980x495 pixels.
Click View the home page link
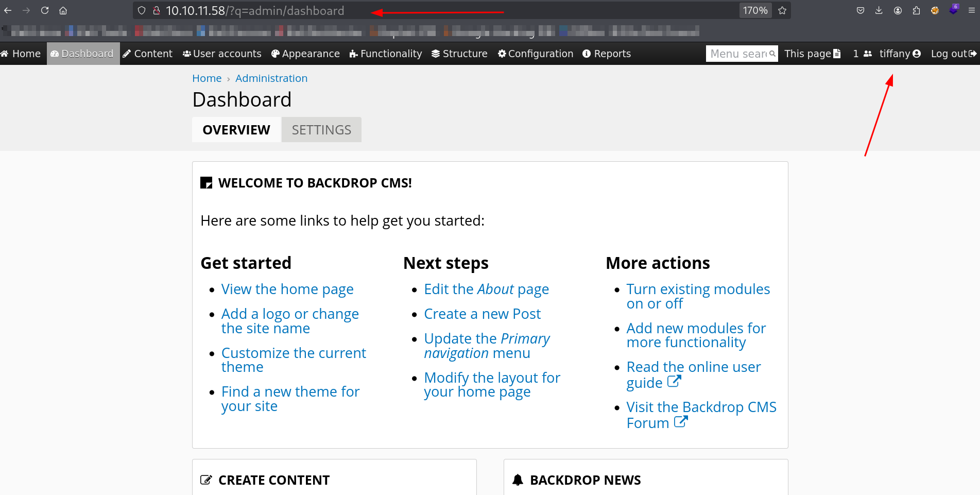point(287,289)
